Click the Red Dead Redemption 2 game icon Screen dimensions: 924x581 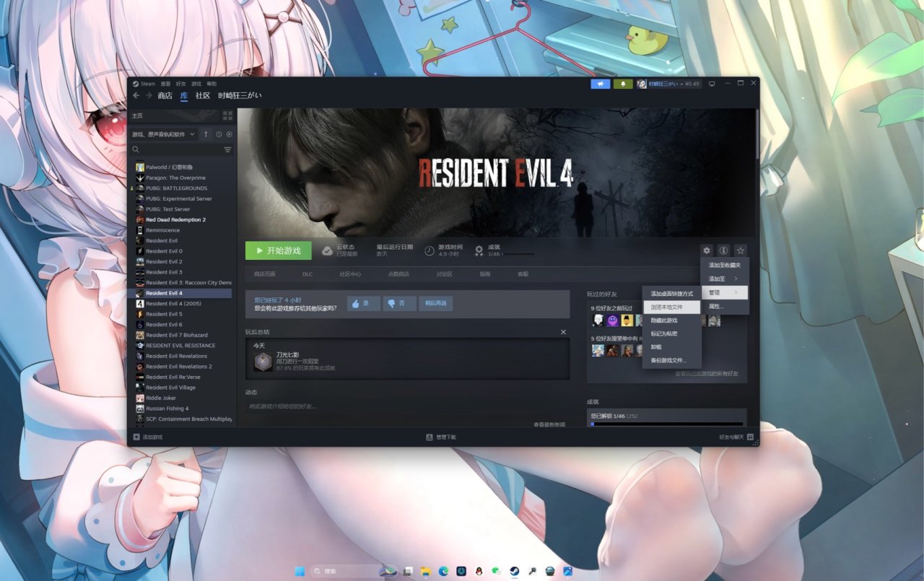click(140, 219)
